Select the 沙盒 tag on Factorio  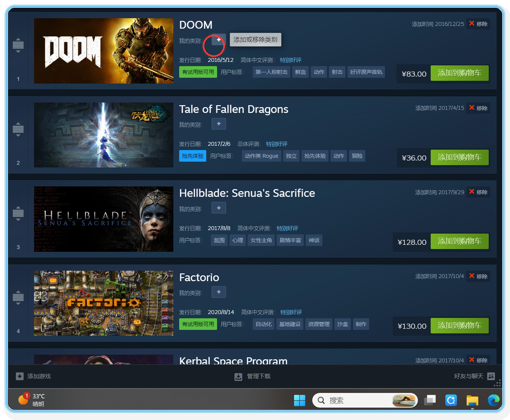tap(342, 324)
